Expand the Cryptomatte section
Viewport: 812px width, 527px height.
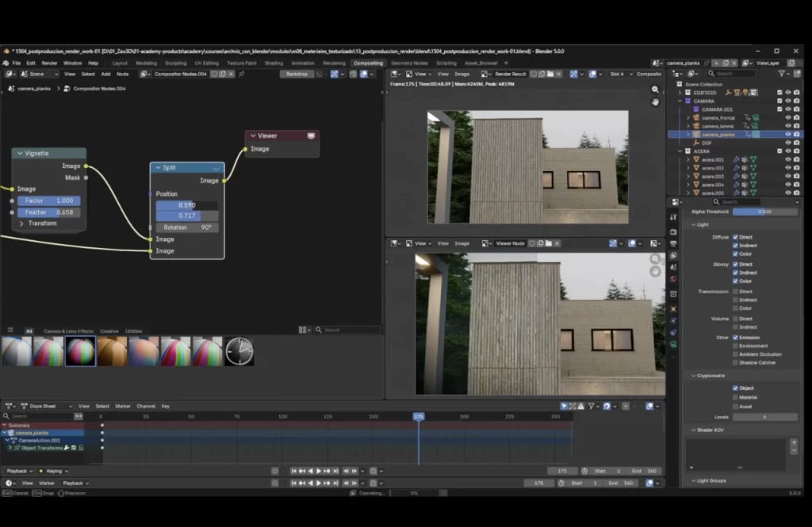[x=694, y=376]
